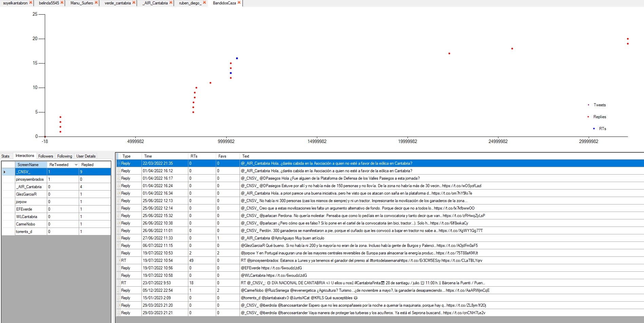
Task: Select the reply dated 26/06/2022 10:38
Action: pos(380,223)
